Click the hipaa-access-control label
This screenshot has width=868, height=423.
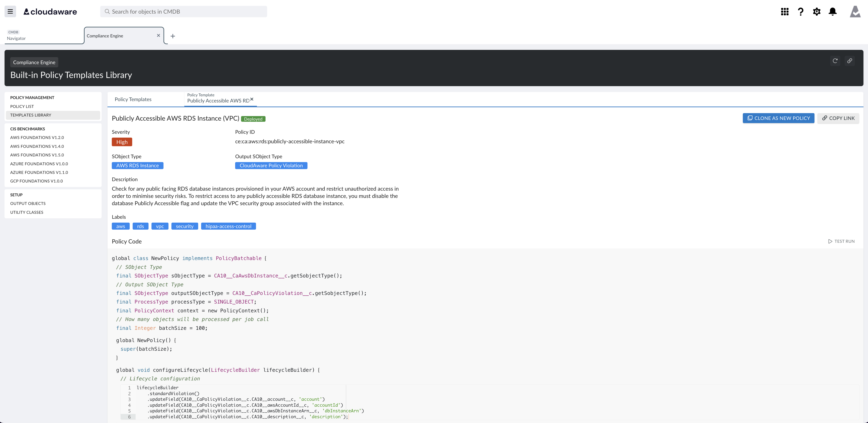(229, 226)
